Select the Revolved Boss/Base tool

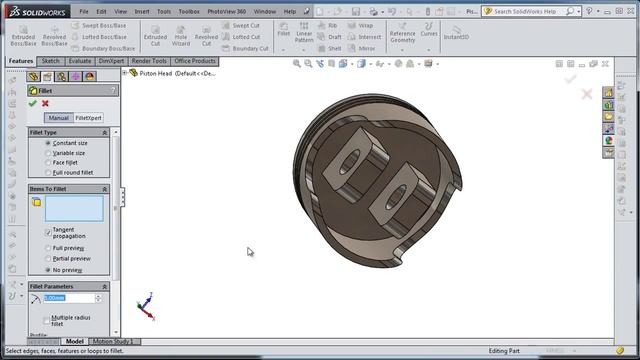point(54,36)
